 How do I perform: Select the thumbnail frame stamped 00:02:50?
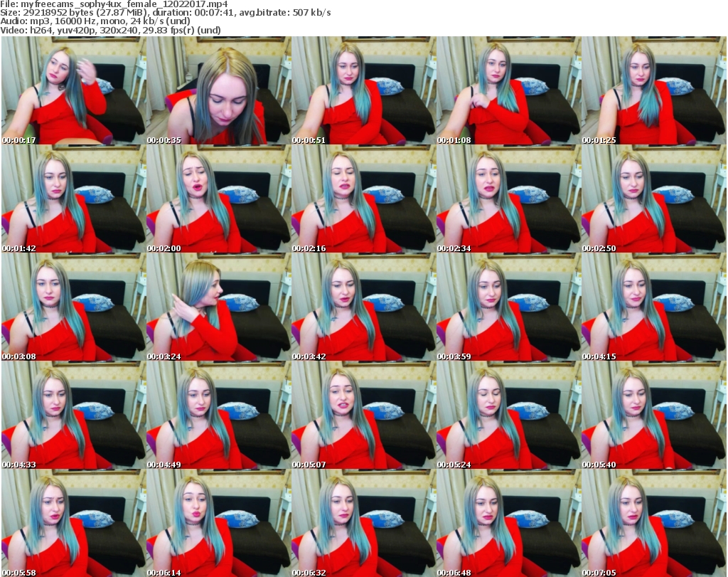654,198
